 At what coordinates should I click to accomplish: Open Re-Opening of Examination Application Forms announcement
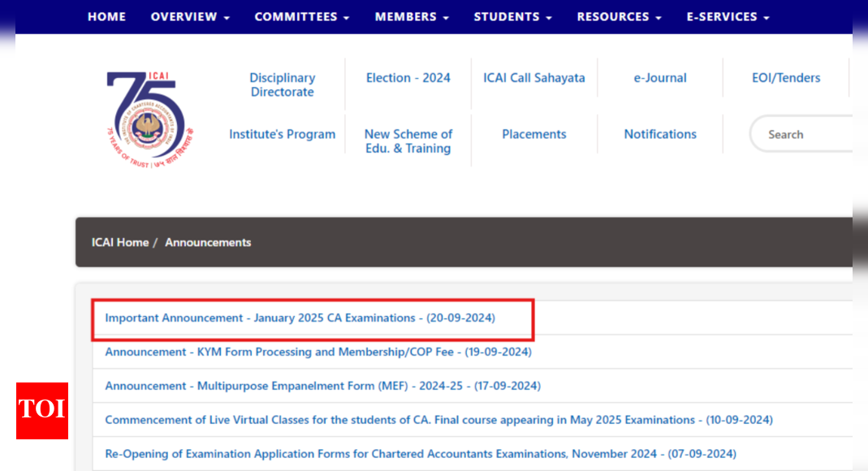pyautogui.click(x=421, y=454)
